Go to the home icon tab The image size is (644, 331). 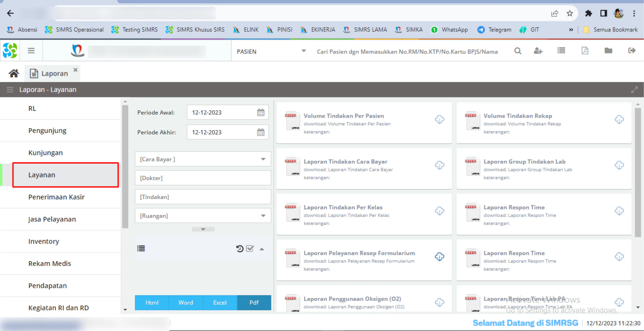click(14, 73)
